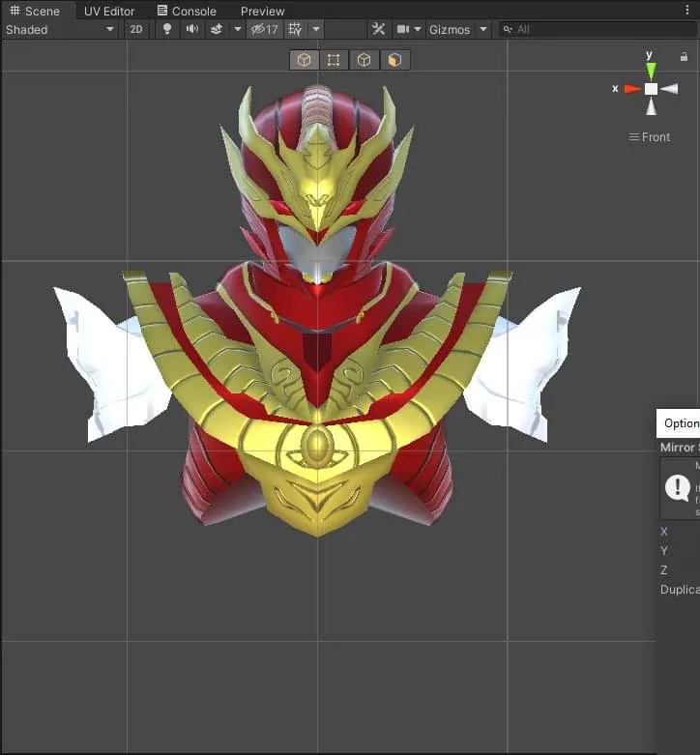Click the scene camera icon
The width and height of the screenshot is (700, 755).
[403, 29]
